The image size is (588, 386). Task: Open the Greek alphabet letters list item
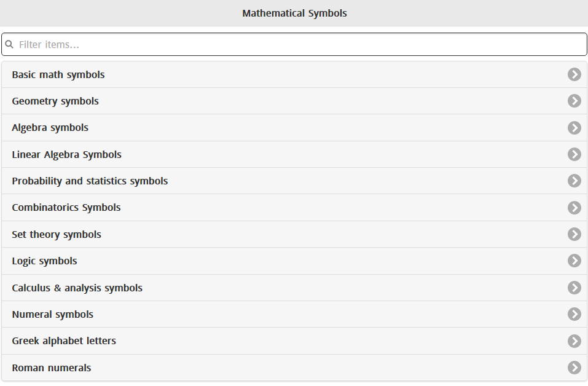pos(64,341)
